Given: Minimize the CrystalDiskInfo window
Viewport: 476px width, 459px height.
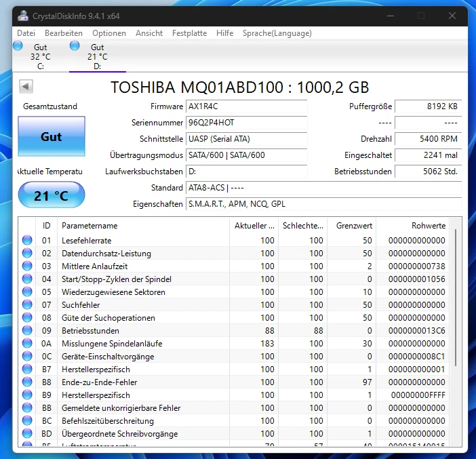Looking at the screenshot, I should click(391, 16).
